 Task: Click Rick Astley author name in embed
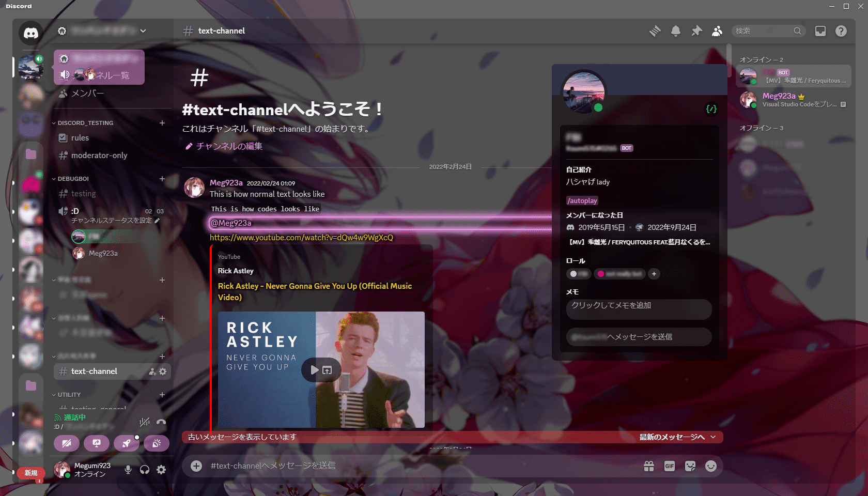click(236, 271)
